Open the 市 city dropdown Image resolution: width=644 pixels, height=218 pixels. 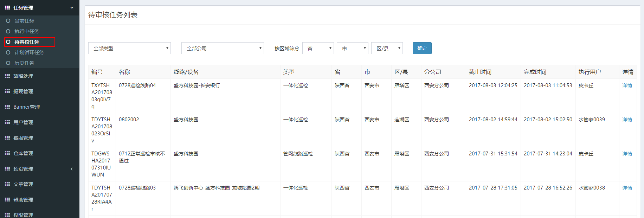point(353,48)
